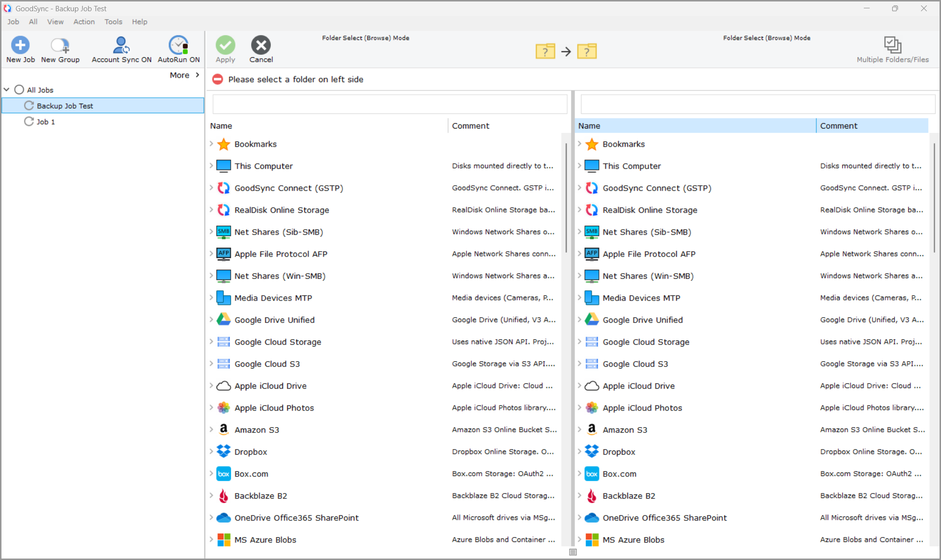This screenshot has width=941, height=560.
Task: Expand Bookmarks in the left pane
Action: [211, 144]
